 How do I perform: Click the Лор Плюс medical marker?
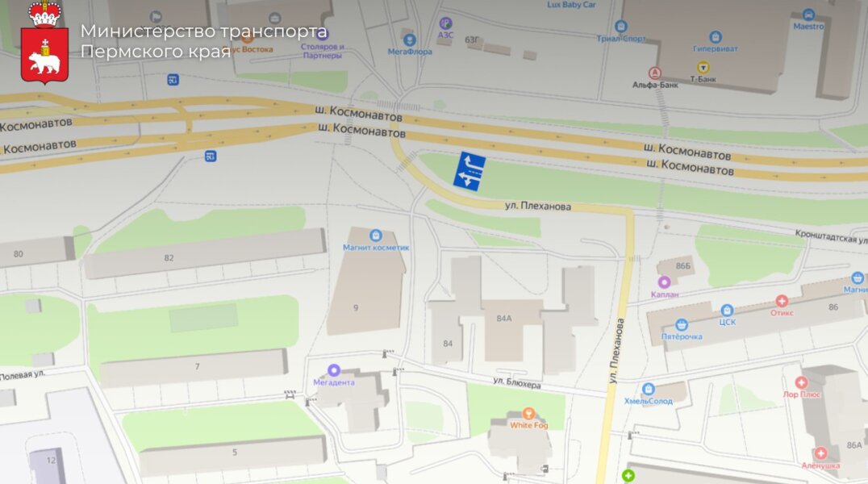801,382
